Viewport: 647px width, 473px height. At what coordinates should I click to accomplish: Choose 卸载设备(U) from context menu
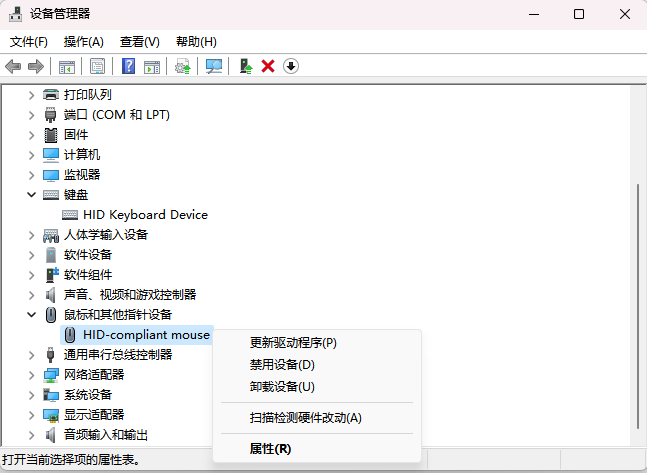tap(317, 387)
